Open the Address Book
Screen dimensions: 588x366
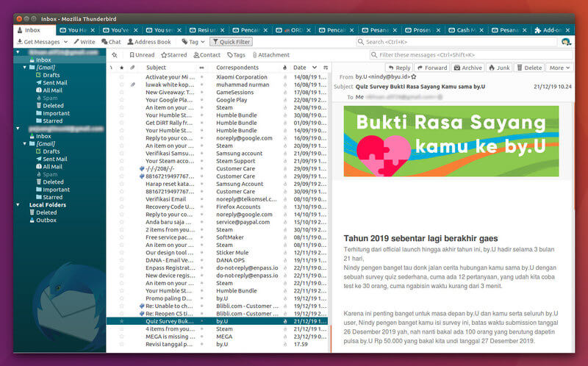[149, 42]
